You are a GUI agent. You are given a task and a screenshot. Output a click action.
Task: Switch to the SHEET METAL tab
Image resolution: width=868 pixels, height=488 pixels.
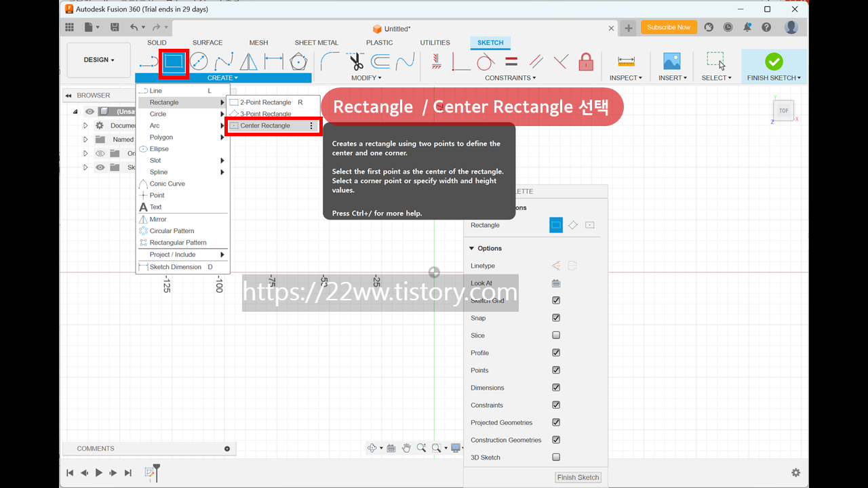click(x=316, y=43)
